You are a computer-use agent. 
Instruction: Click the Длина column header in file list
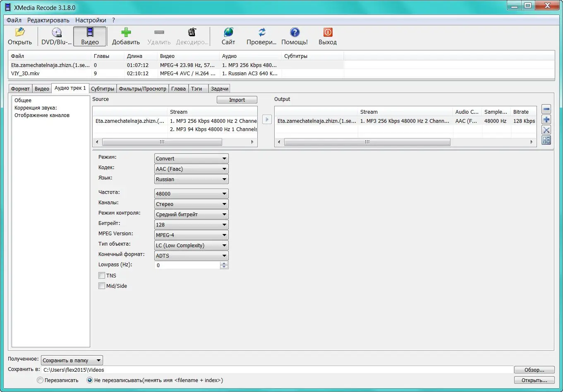tap(141, 56)
